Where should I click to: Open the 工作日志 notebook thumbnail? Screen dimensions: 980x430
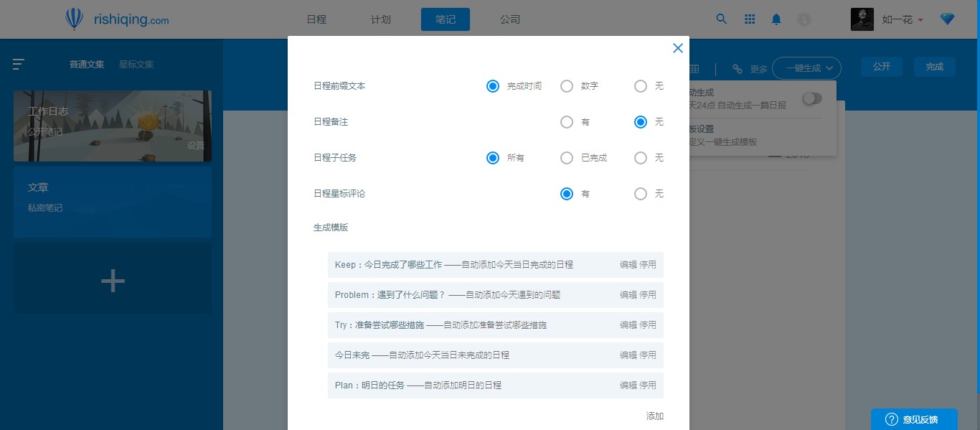(x=112, y=126)
